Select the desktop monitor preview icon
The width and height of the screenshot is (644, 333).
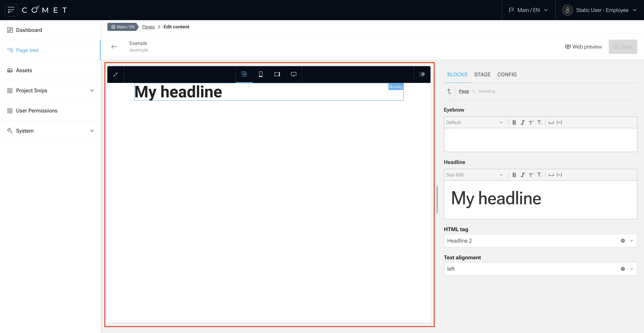[293, 74]
